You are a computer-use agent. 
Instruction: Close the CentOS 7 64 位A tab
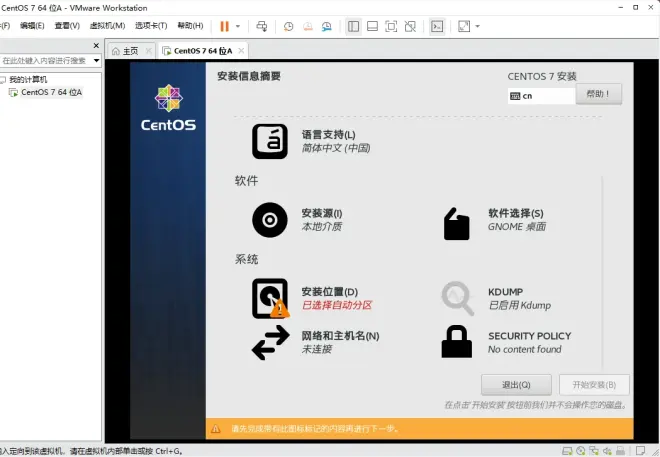(x=241, y=51)
